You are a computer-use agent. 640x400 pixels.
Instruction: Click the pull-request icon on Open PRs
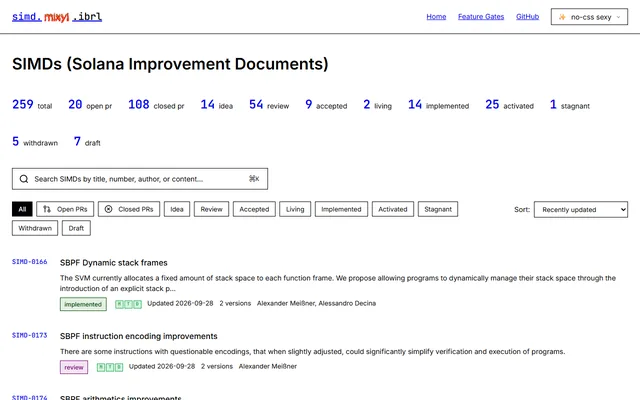47,209
